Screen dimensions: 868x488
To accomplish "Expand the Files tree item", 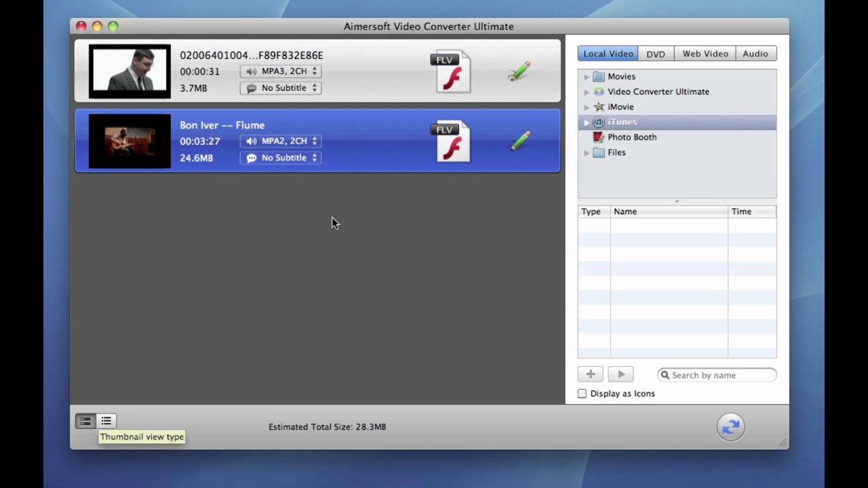I will (x=587, y=152).
